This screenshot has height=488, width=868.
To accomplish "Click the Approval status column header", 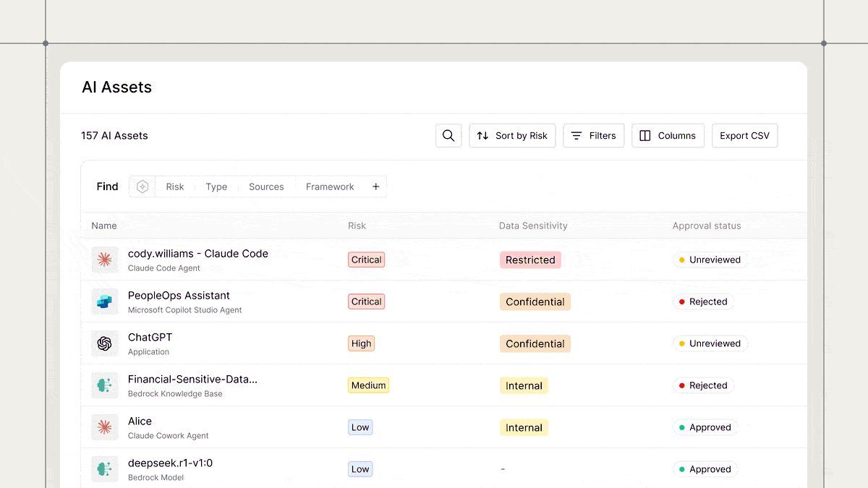I will point(707,226).
